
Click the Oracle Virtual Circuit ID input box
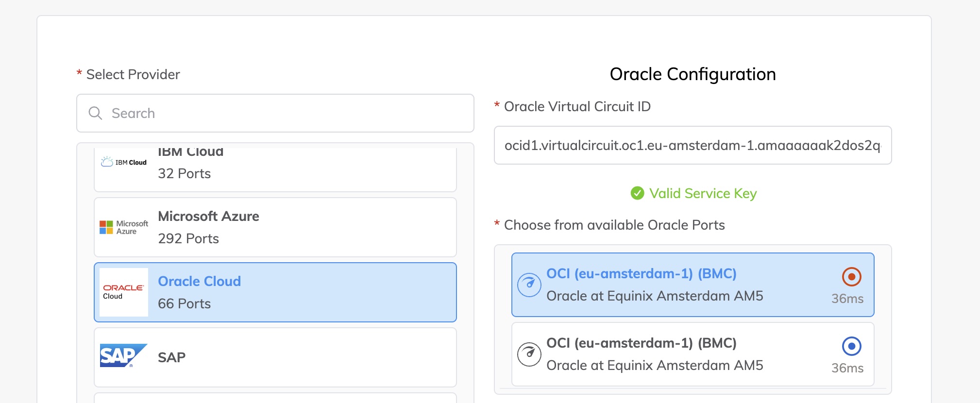pos(693,145)
